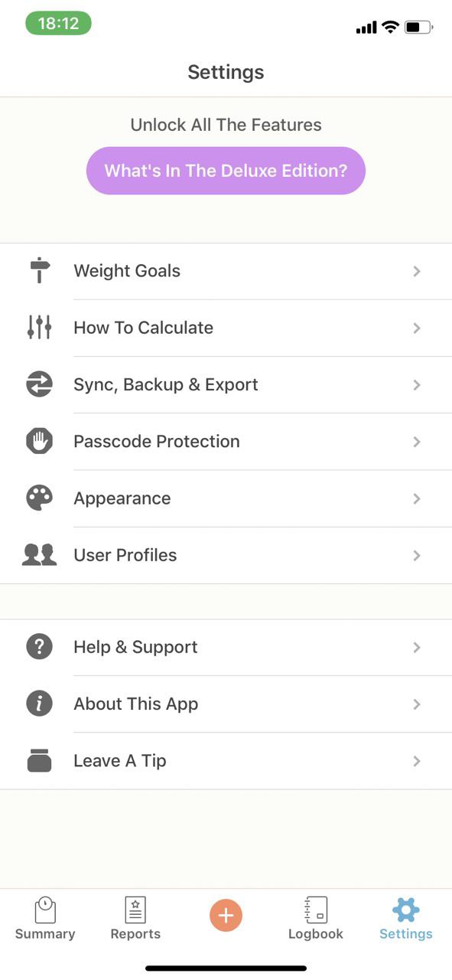The height and width of the screenshot is (980, 452).
Task: Tap the sync arrows icon
Action: pyautogui.click(x=39, y=384)
